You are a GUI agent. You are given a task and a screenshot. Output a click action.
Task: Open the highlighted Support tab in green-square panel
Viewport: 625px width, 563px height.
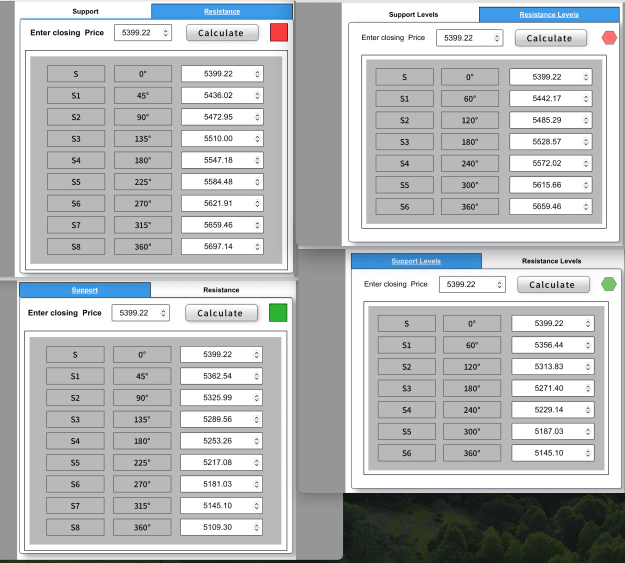(x=85, y=290)
